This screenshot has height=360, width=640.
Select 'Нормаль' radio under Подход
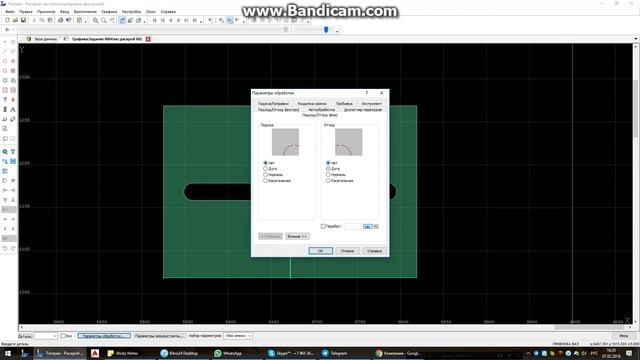point(265,174)
